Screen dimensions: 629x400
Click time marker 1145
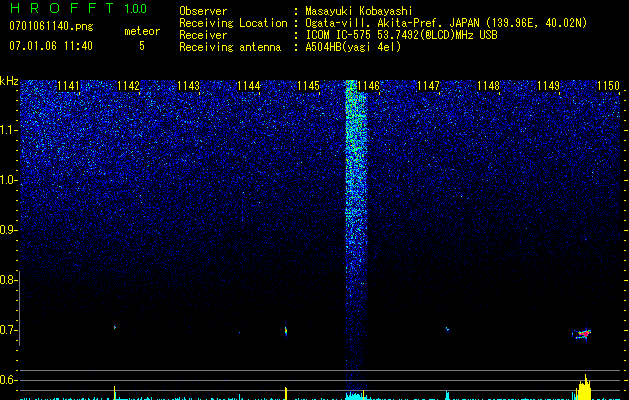coord(308,85)
